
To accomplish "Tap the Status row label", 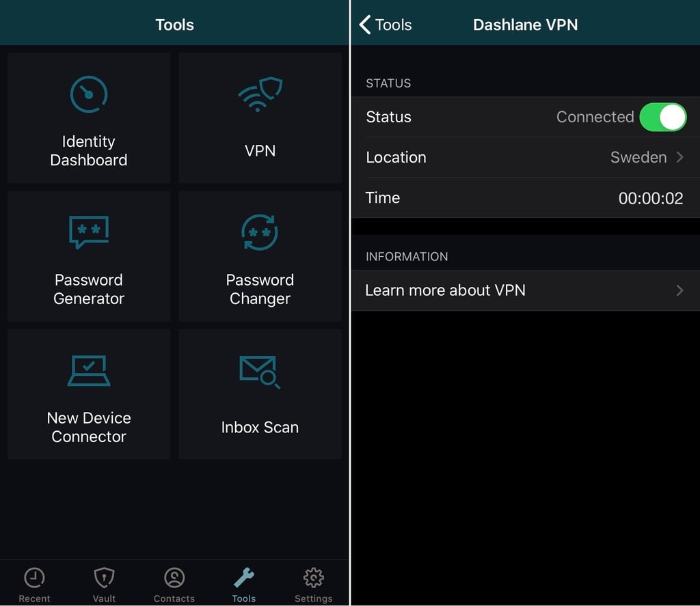I will (x=388, y=117).
